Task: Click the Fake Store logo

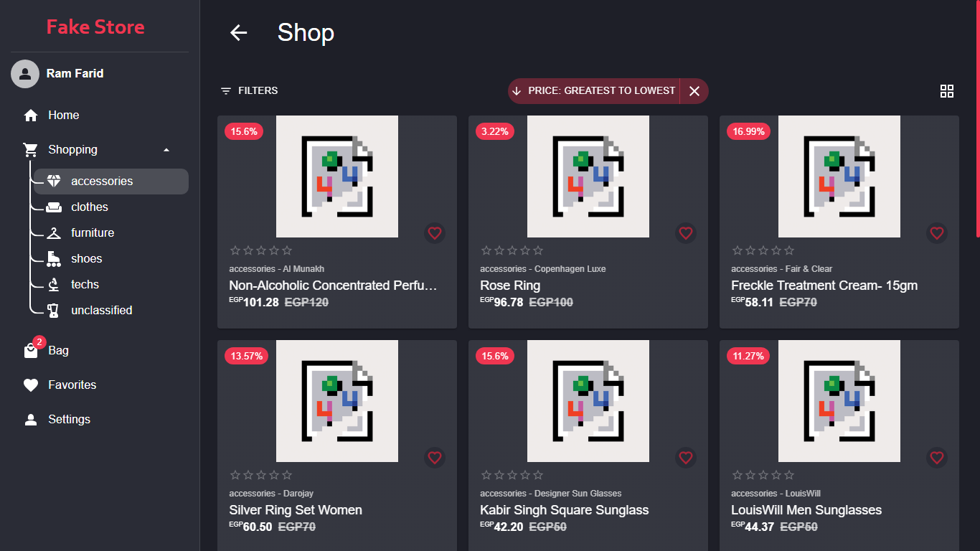Action: (x=95, y=27)
